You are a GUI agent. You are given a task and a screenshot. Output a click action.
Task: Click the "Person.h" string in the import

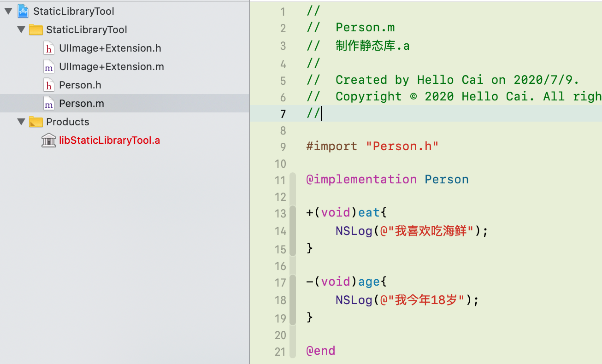[402, 147]
